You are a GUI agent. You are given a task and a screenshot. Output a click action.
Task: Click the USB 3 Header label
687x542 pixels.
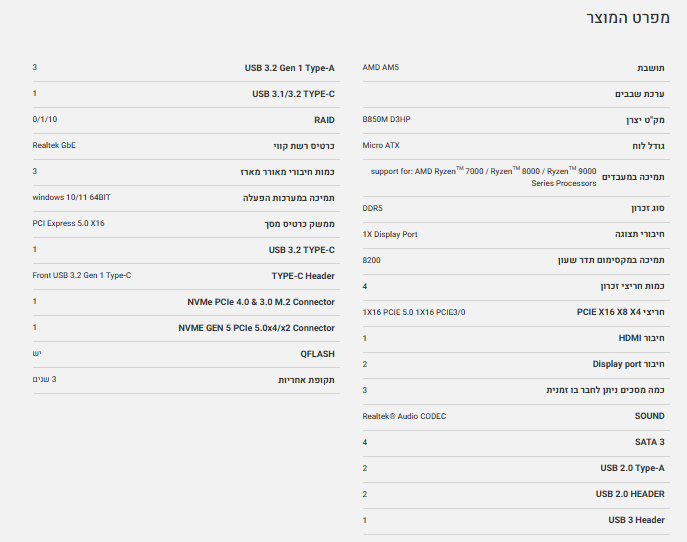click(636, 520)
